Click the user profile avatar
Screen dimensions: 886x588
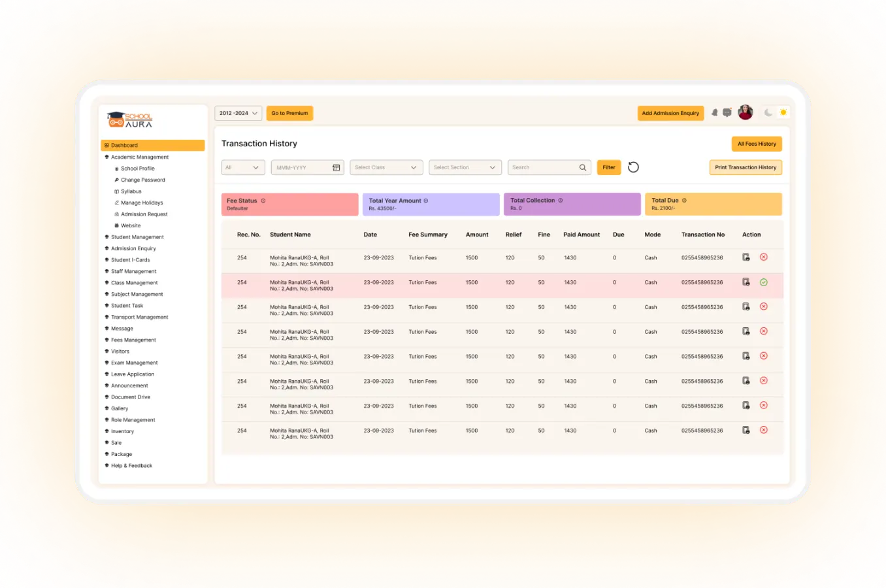(746, 112)
